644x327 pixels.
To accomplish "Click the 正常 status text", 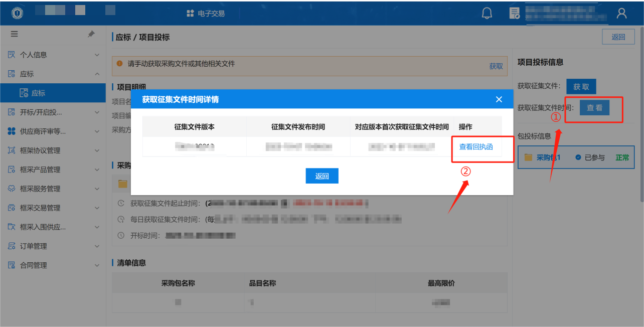I will [x=622, y=157].
